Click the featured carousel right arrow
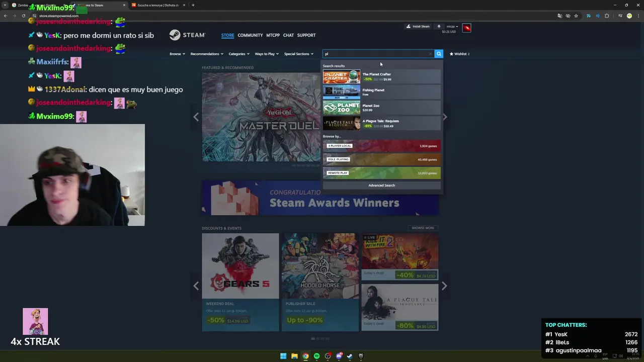This screenshot has width=644, height=362. pyautogui.click(x=444, y=117)
